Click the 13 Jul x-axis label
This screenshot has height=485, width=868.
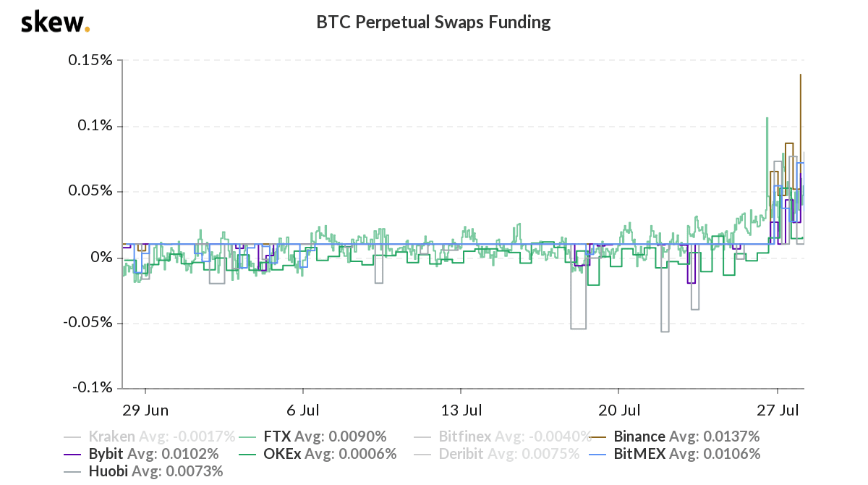pyautogui.click(x=461, y=410)
